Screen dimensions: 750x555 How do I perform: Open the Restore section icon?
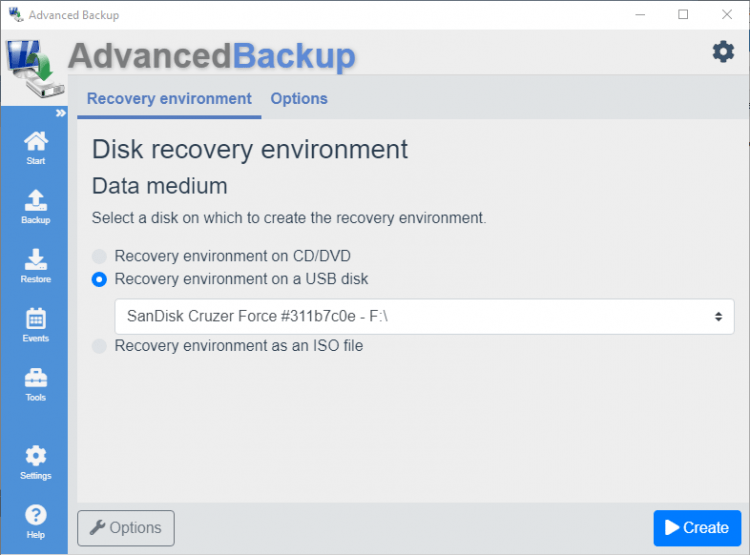pos(35,264)
